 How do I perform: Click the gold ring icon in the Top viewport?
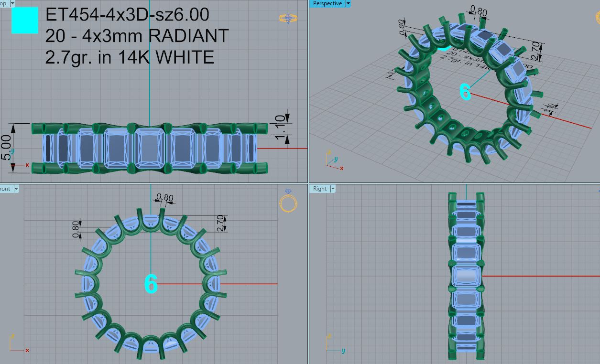click(x=288, y=18)
